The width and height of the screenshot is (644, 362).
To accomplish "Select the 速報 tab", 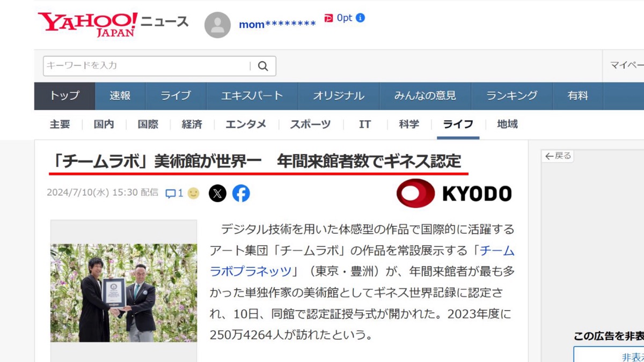I will (x=120, y=96).
